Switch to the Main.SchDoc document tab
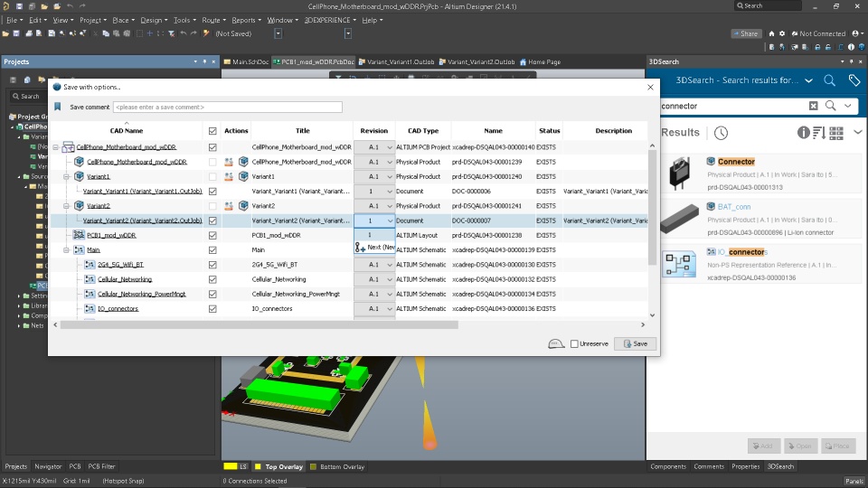Image resolution: width=868 pixels, height=488 pixels. (246, 62)
